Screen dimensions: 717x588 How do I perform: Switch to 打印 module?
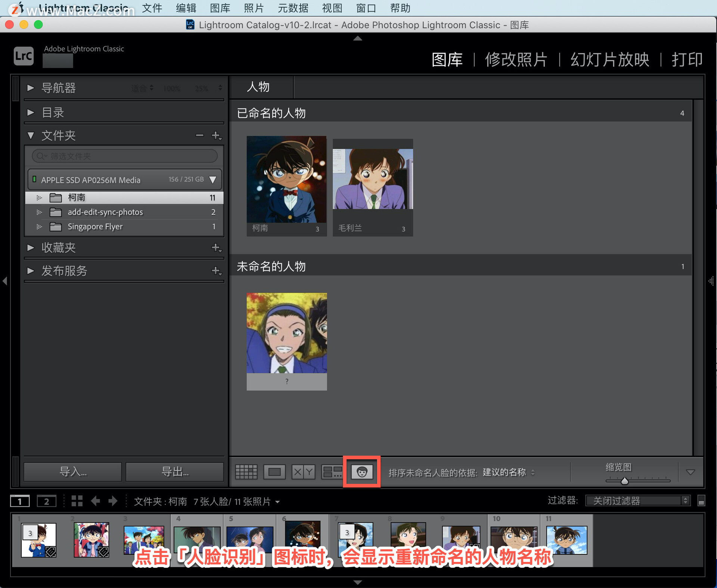click(x=687, y=60)
